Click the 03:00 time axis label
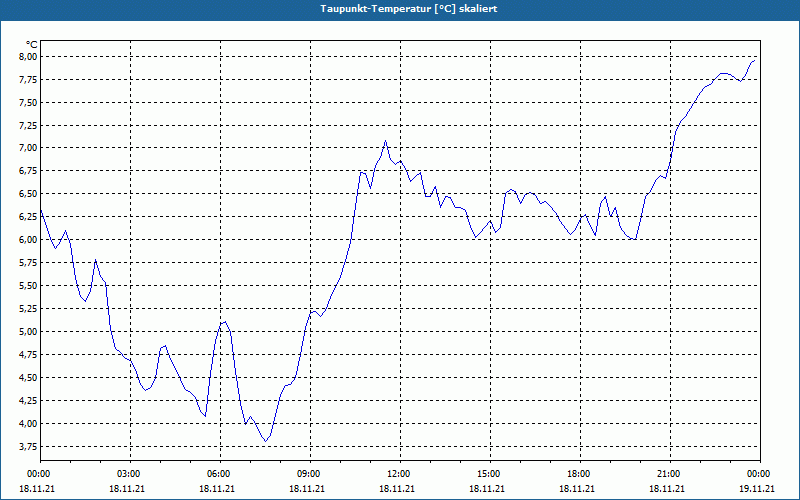The width and height of the screenshot is (800, 500). coord(130,474)
